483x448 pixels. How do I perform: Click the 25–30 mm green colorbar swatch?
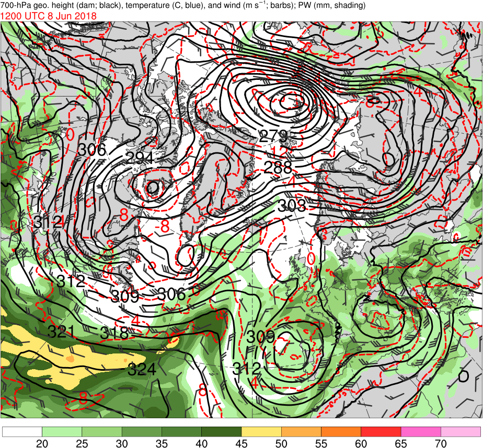[x=102, y=432]
